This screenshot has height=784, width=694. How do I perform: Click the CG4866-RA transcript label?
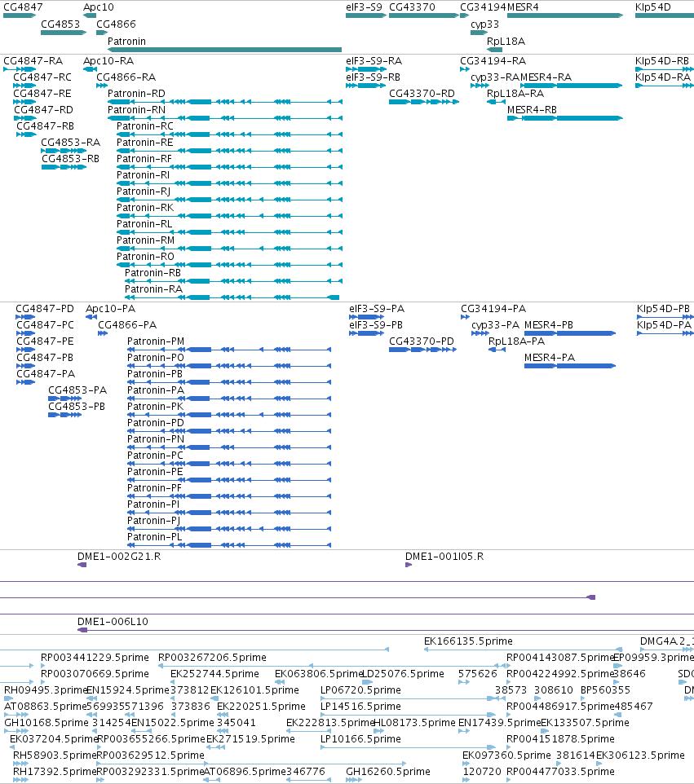[x=126, y=77]
